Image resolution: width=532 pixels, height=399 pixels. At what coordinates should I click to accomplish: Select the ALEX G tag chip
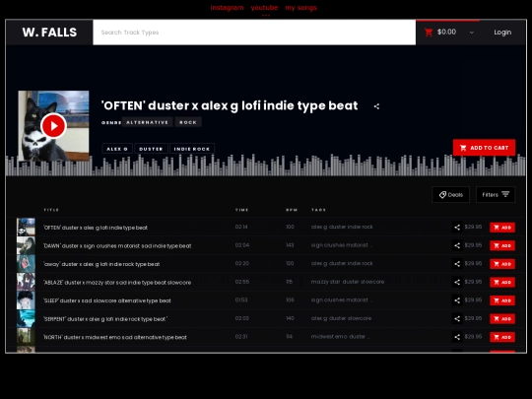pos(117,149)
